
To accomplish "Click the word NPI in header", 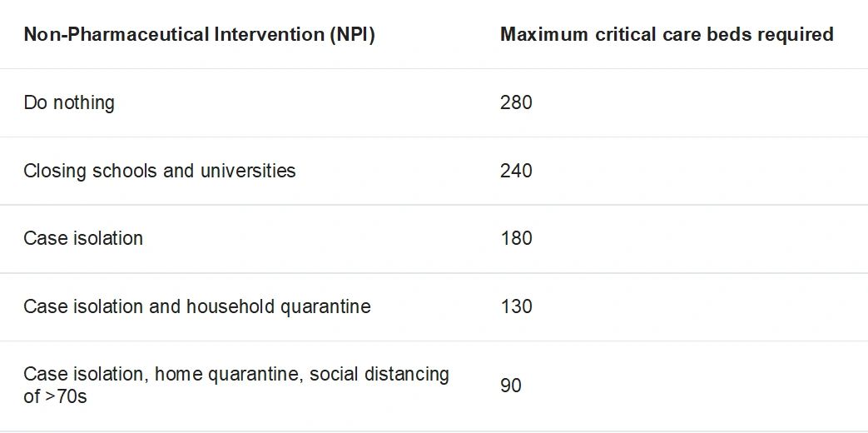I will 351,35.
